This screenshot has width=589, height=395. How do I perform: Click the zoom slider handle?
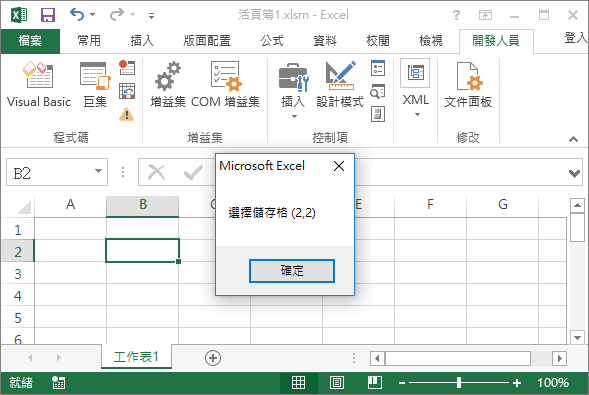[x=459, y=383]
